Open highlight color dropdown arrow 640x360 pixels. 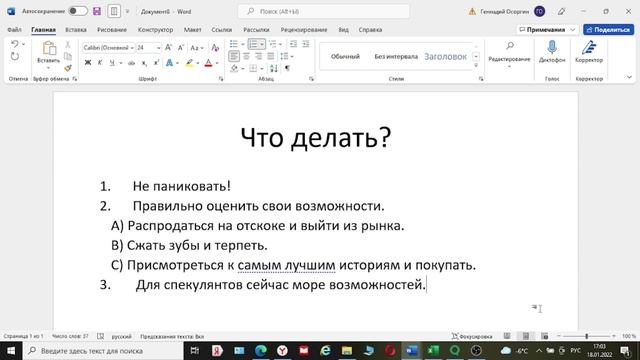point(198,63)
